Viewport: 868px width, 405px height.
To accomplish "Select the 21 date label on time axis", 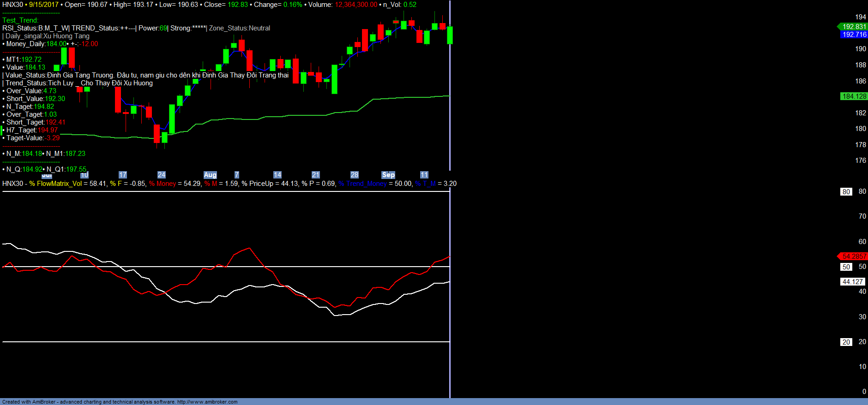I will 315,175.
